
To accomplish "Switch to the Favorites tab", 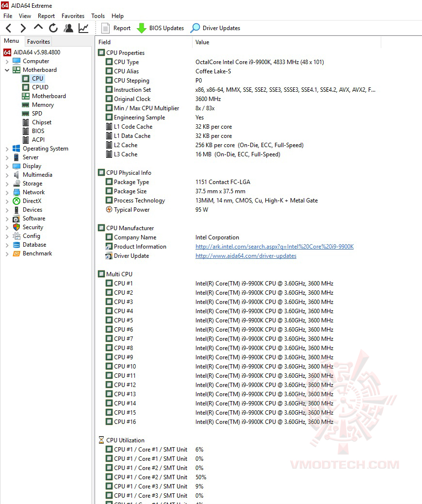I will pos(38,41).
